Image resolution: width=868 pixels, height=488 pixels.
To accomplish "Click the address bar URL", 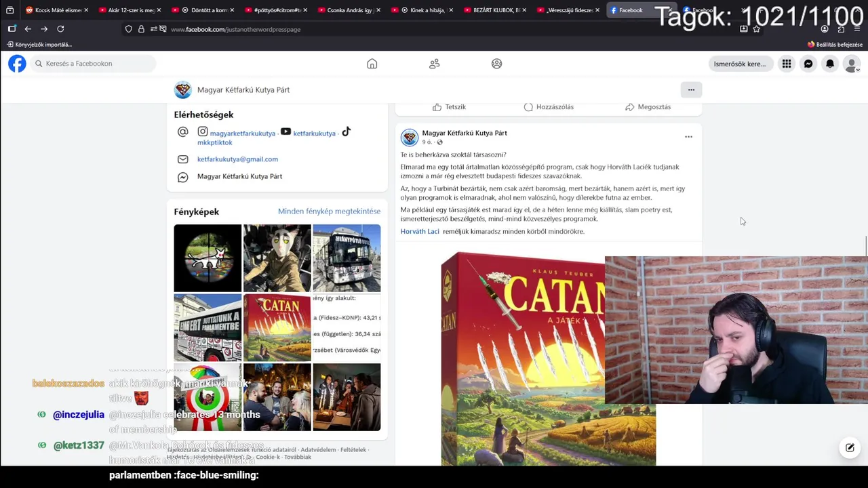I will tap(235, 29).
